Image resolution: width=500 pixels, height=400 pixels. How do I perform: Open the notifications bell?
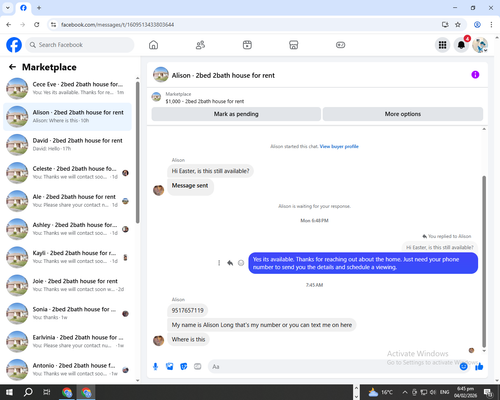click(461, 45)
